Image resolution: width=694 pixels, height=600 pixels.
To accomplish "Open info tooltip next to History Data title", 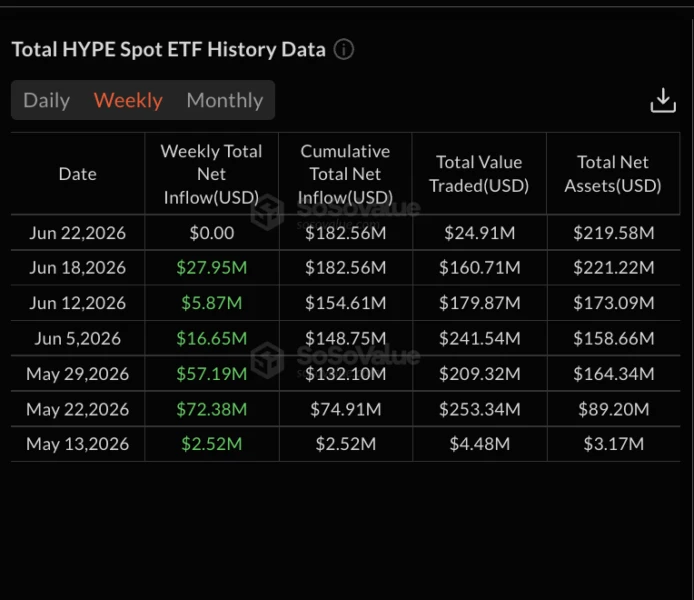I will click(x=343, y=49).
